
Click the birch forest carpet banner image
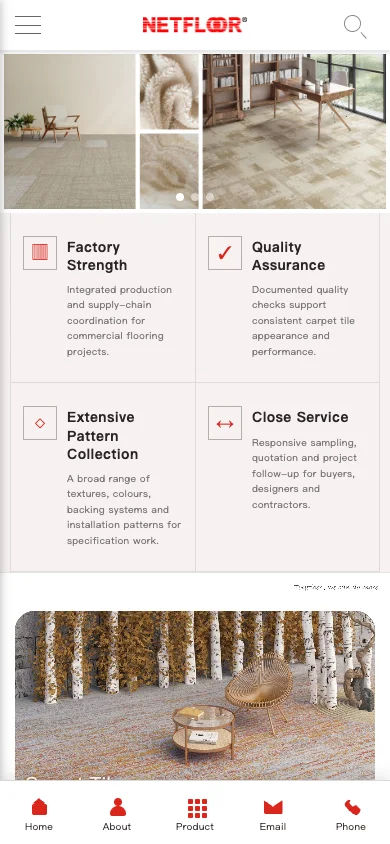pos(195,695)
